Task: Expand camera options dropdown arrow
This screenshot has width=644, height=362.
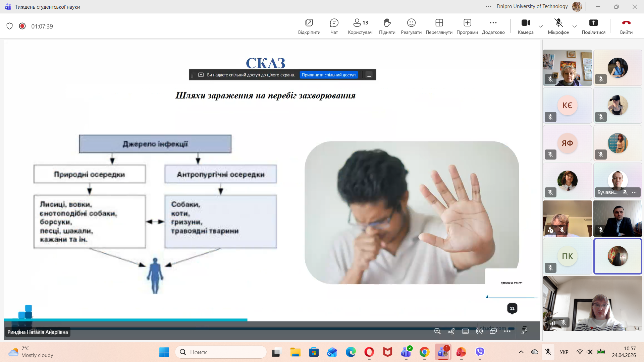Action: pyautogui.click(x=541, y=26)
